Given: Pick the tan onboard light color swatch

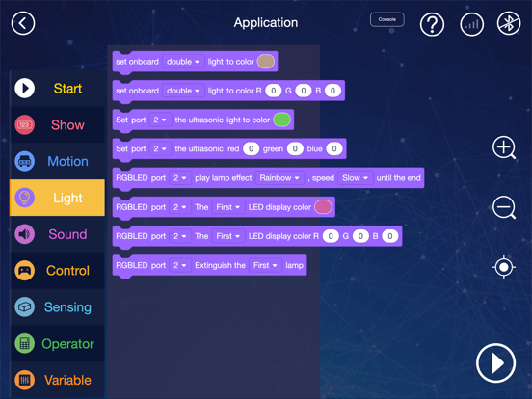Looking at the screenshot, I should click(266, 62).
